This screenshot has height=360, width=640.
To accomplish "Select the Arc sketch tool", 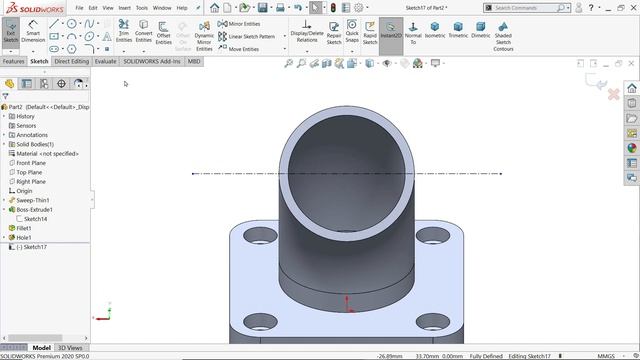I will pos(71,36).
